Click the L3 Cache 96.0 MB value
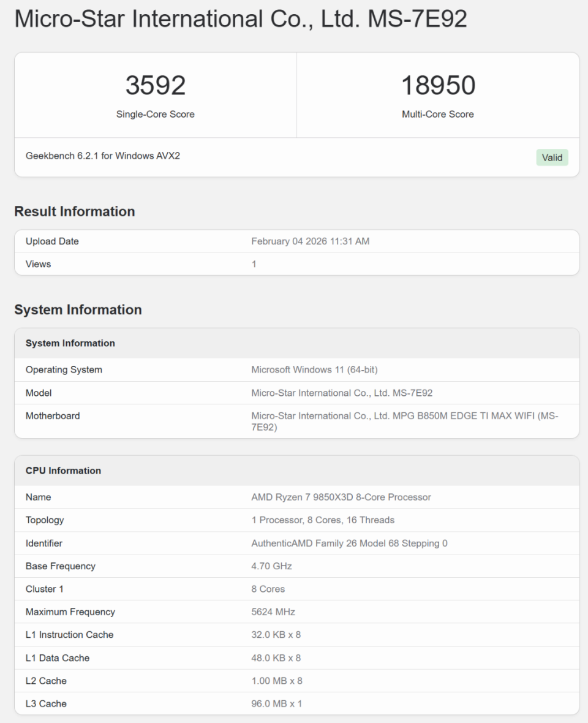Screen dimensions: 588x723 (x=276, y=703)
